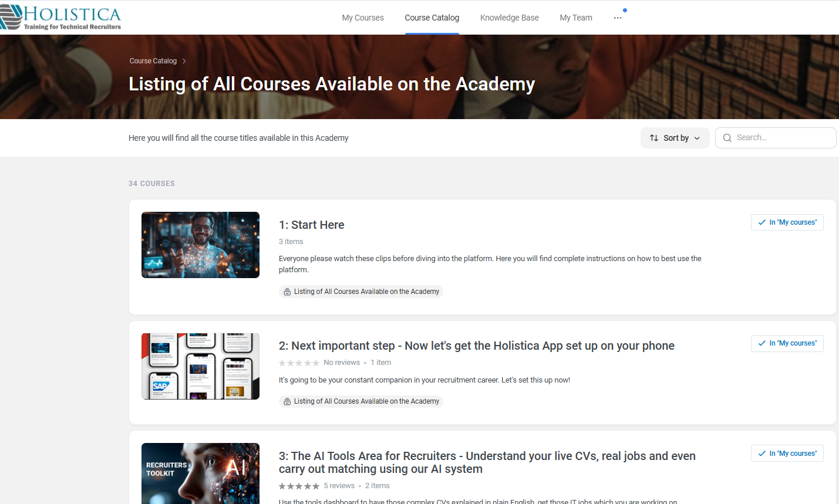Focus the Search input field
839x504 pixels.
coord(776,138)
